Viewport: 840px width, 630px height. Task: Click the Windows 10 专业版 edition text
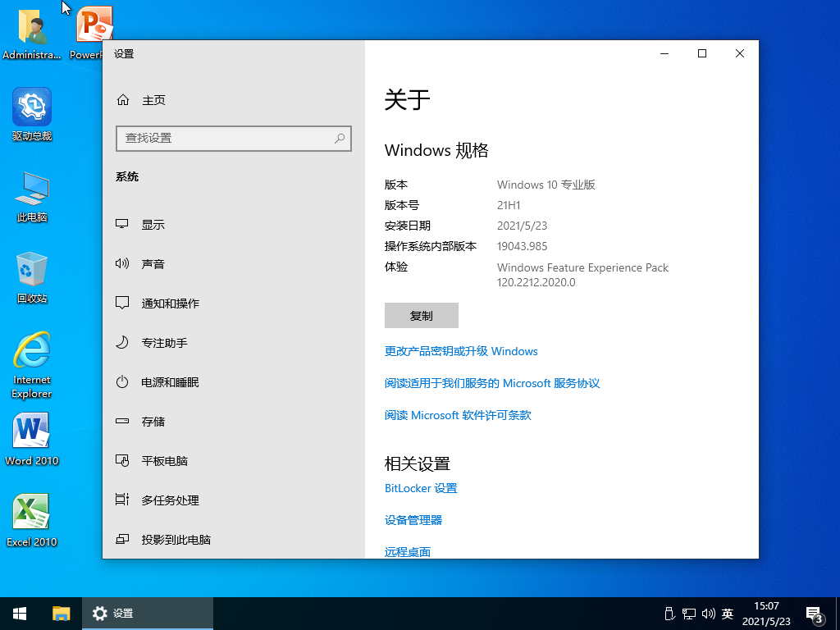[546, 185]
